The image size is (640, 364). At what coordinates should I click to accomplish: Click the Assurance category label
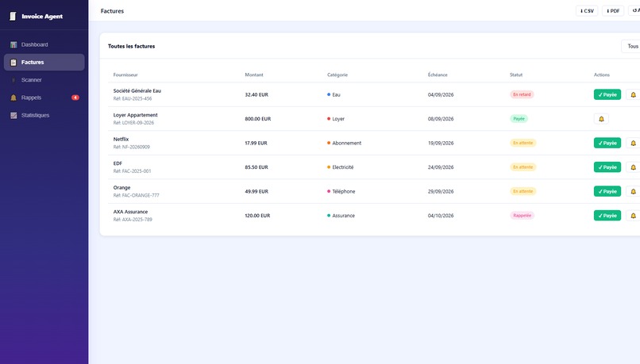(343, 216)
